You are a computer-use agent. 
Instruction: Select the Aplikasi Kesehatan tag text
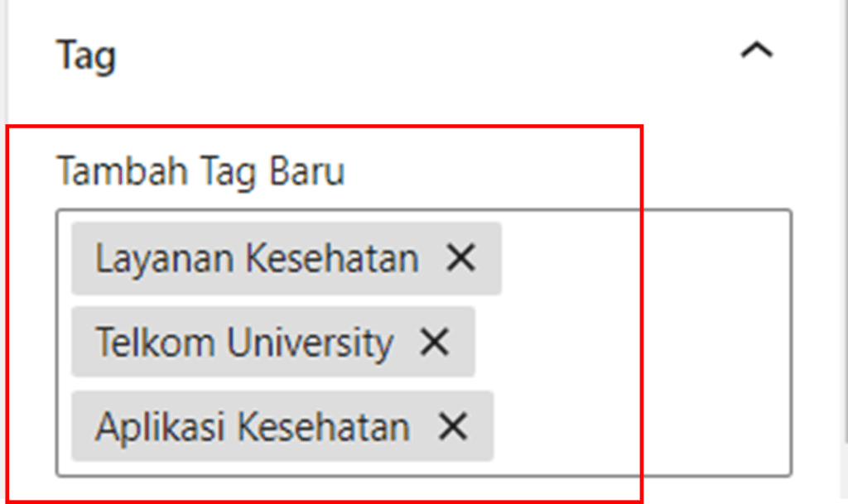[x=252, y=426]
